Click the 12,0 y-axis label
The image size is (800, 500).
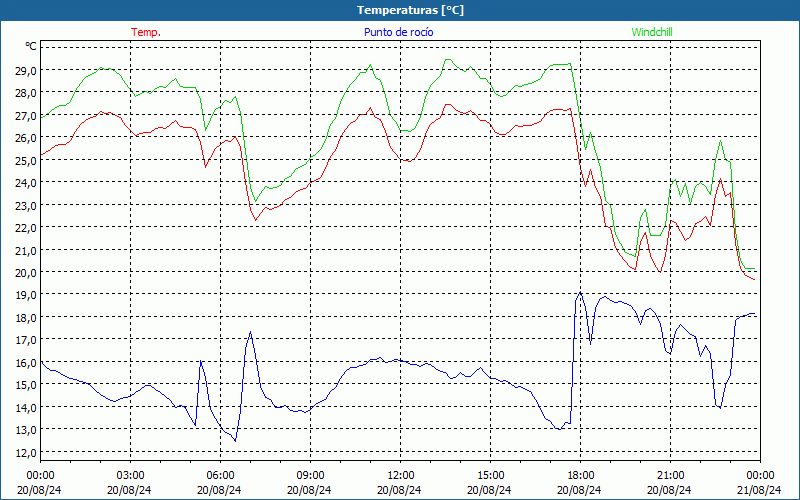26,452
